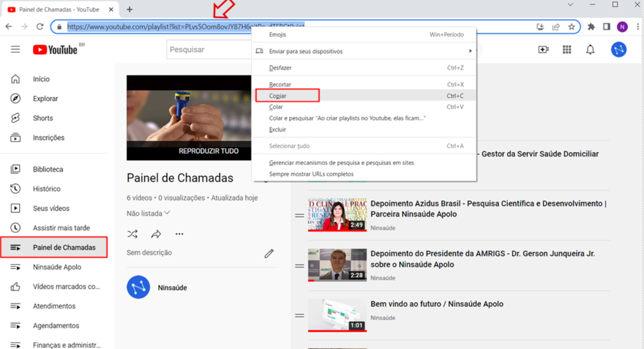Choose Gerenciar mecanismos de pesquisa option
This screenshot has width=644, height=349.
click(x=365, y=163)
